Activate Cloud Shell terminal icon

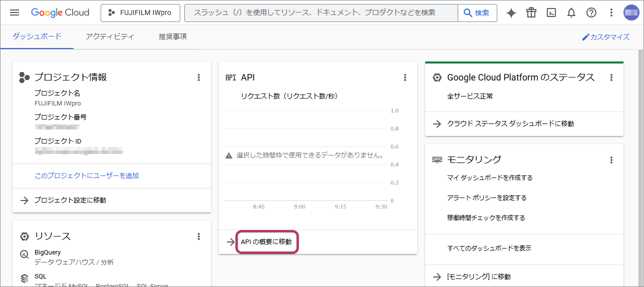[x=551, y=13]
